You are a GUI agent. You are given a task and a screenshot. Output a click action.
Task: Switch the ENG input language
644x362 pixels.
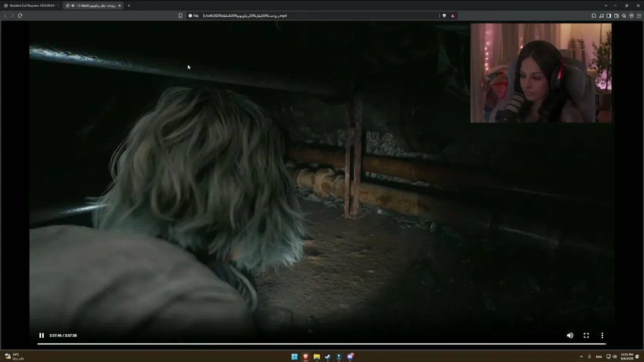(599, 356)
